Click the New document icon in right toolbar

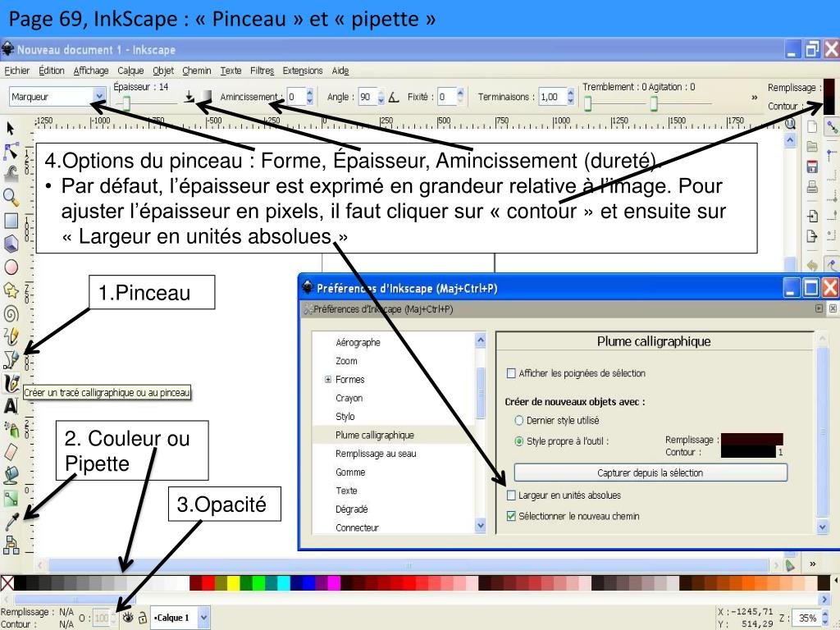812,127
